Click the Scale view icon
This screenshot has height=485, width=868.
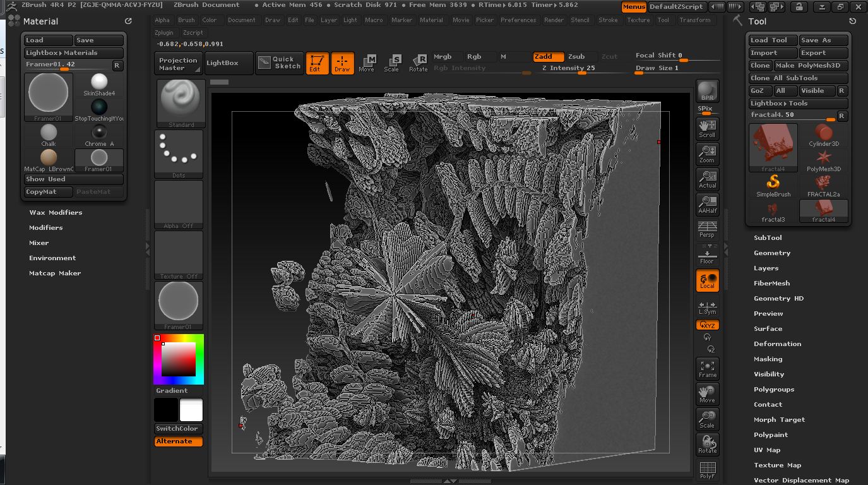(707, 419)
